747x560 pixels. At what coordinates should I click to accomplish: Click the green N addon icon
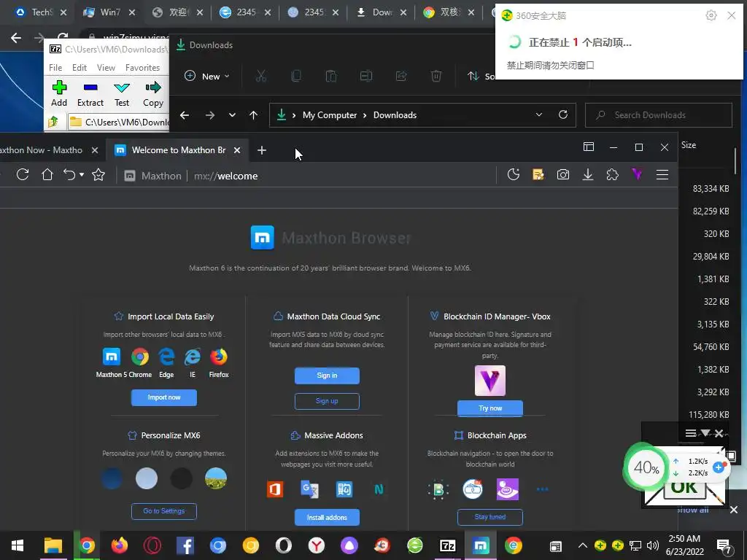pyautogui.click(x=379, y=489)
